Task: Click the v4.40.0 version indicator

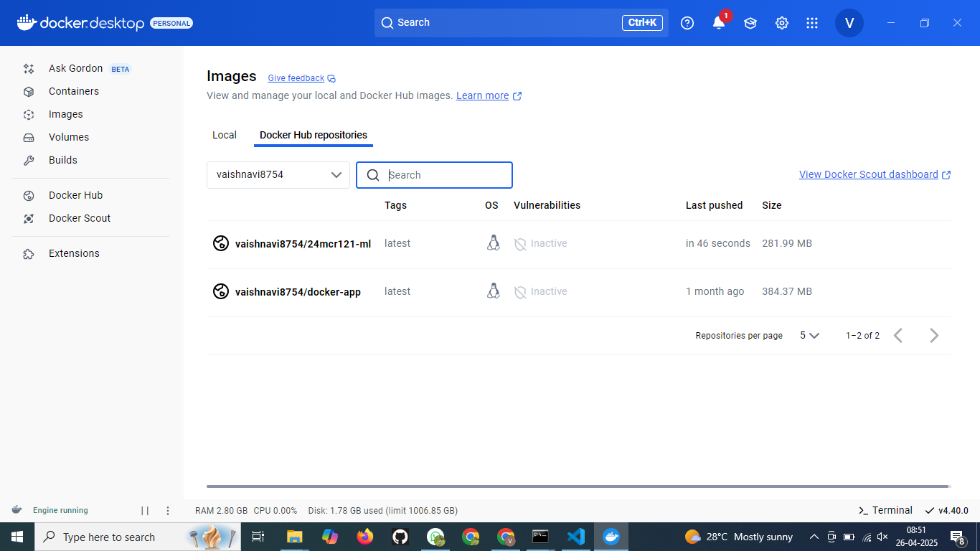Action: pos(947,511)
